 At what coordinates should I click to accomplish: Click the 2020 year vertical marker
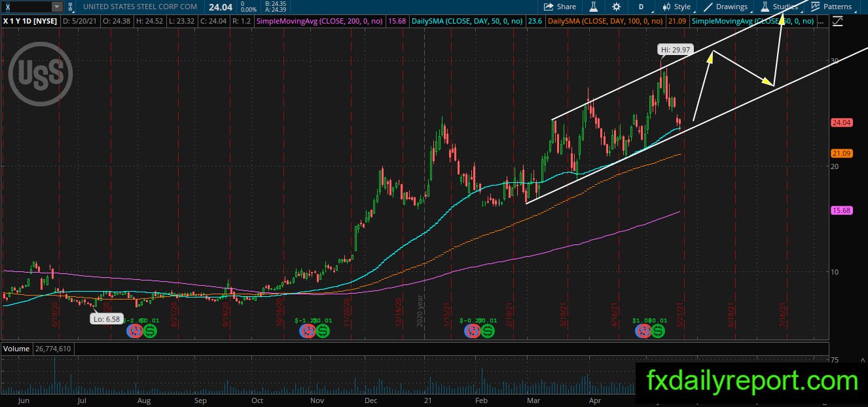[420, 311]
